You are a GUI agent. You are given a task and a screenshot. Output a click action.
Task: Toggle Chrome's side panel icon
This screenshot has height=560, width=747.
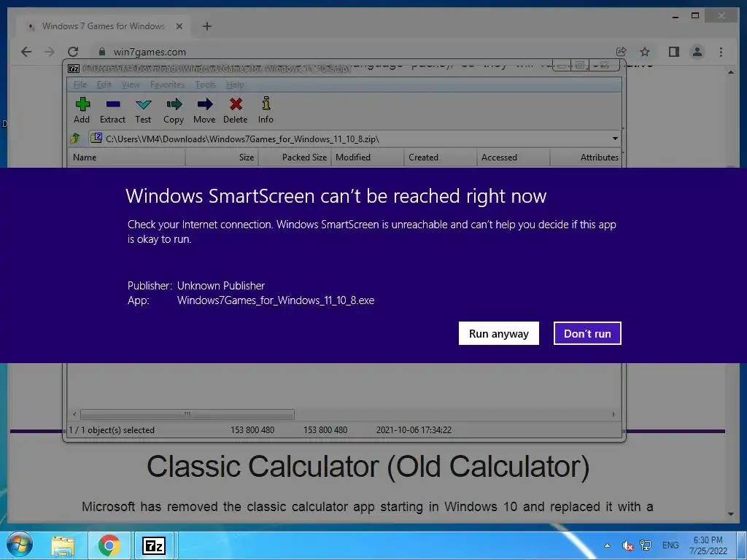[x=673, y=52]
